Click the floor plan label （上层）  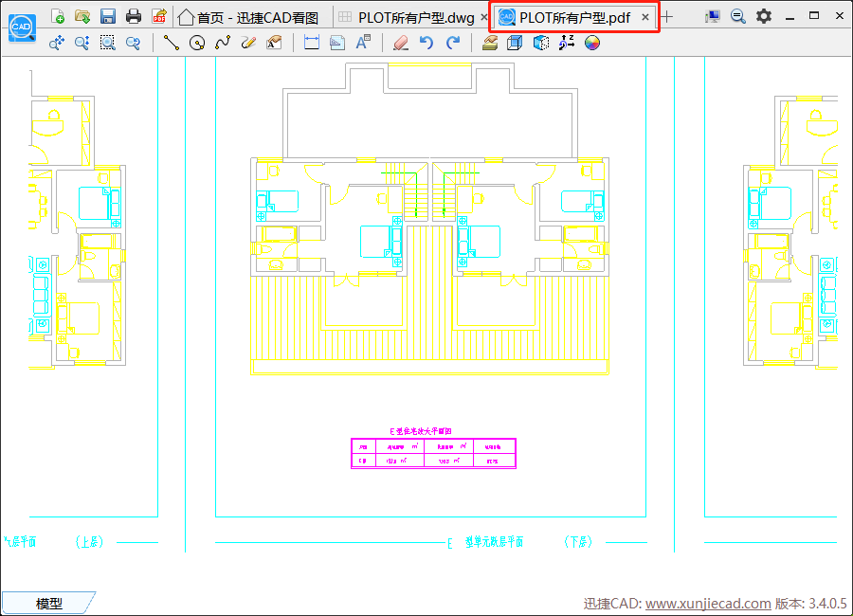pos(89,542)
